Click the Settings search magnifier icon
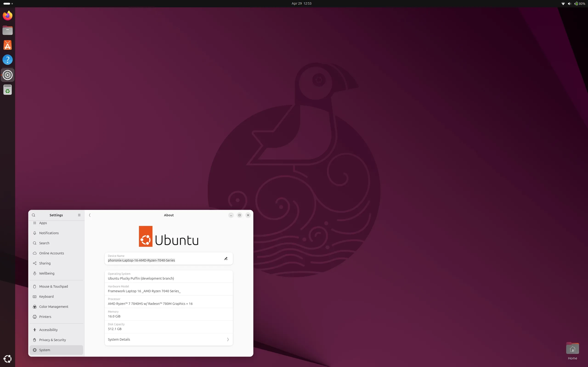The width and height of the screenshot is (588, 367). click(x=34, y=215)
